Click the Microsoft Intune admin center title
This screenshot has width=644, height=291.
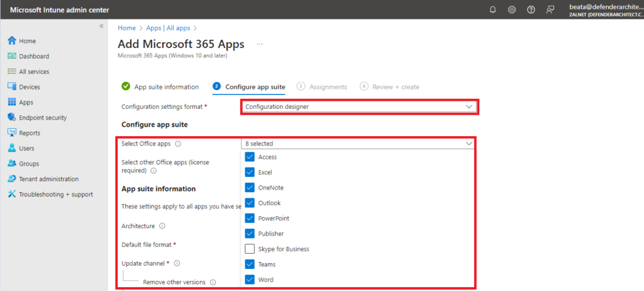coord(60,10)
